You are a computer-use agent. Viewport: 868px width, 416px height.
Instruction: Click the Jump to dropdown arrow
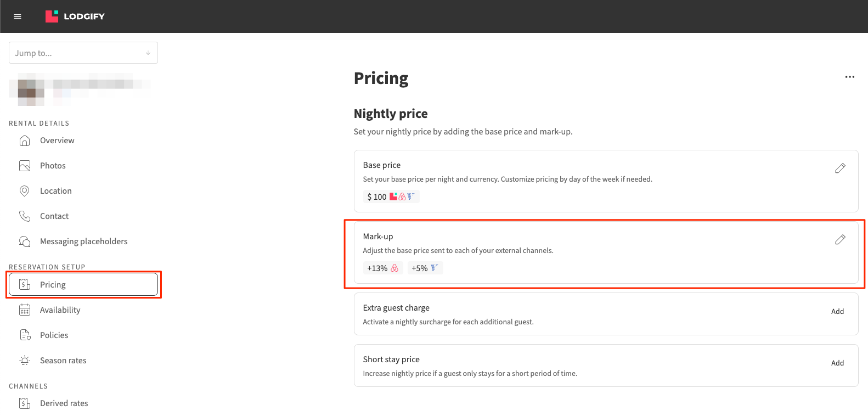tap(148, 53)
